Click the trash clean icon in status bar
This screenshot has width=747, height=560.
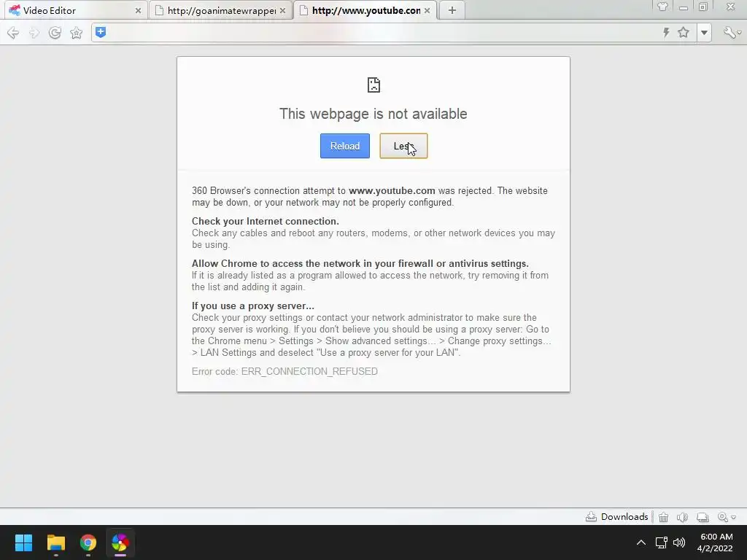pos(663,517)
